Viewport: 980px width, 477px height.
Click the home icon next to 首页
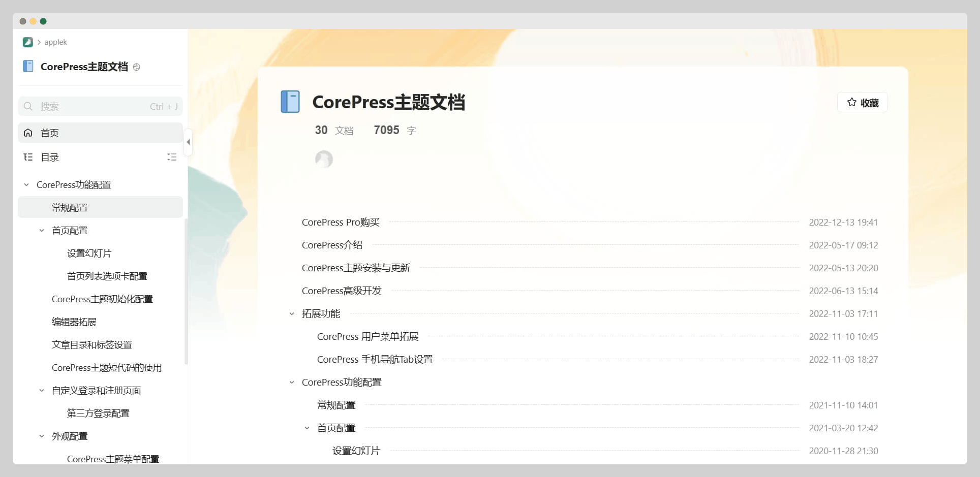click(28, 133)
